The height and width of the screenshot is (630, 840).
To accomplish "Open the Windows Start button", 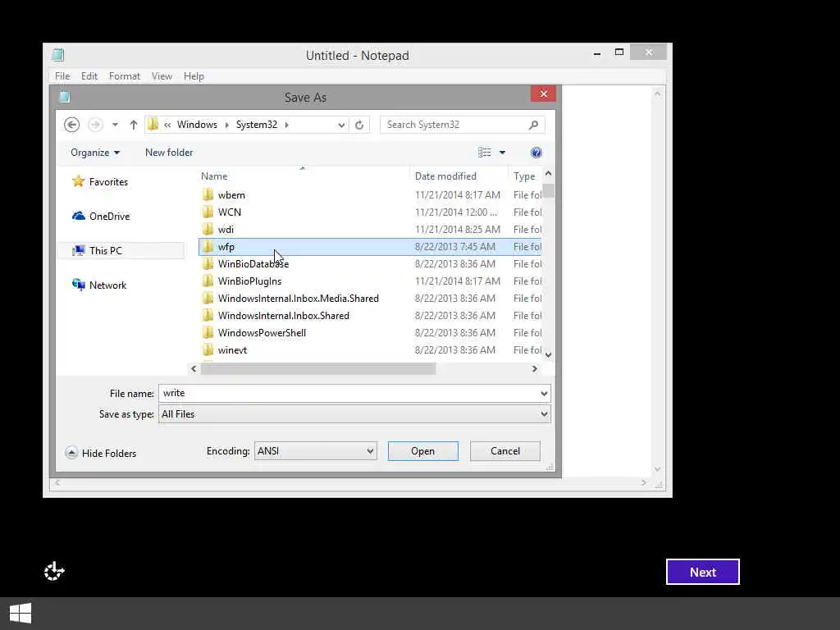I will click(21, 614).
